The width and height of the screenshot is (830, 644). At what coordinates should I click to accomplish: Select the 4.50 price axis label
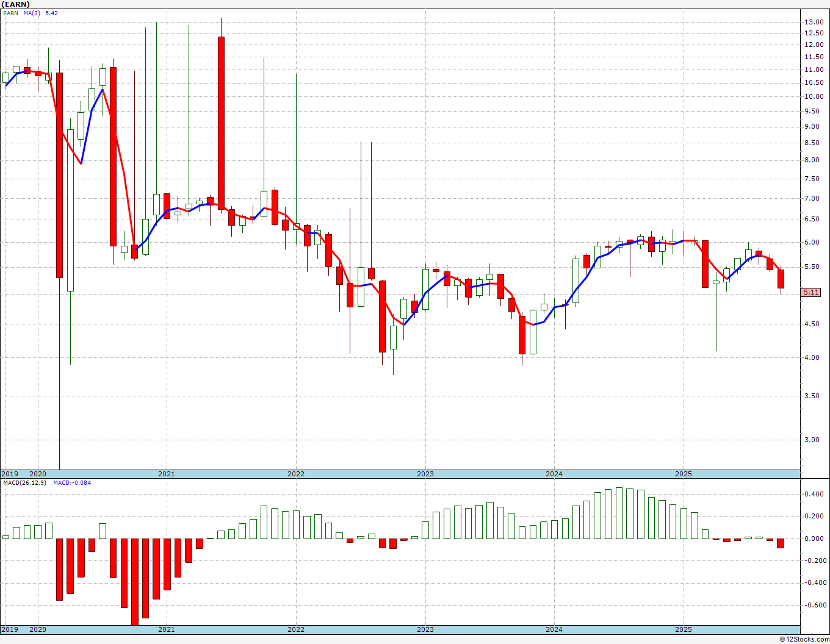click(x=813, y=324)
